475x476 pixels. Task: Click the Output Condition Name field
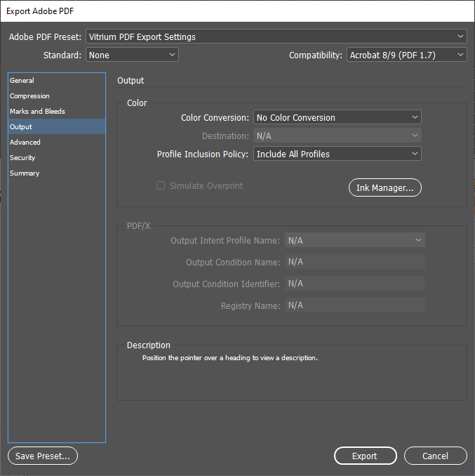(x=355, y=262)
